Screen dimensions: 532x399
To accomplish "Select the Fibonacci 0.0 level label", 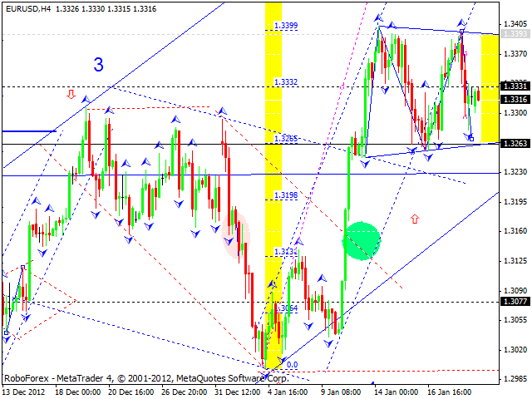I will coord(292,365).
